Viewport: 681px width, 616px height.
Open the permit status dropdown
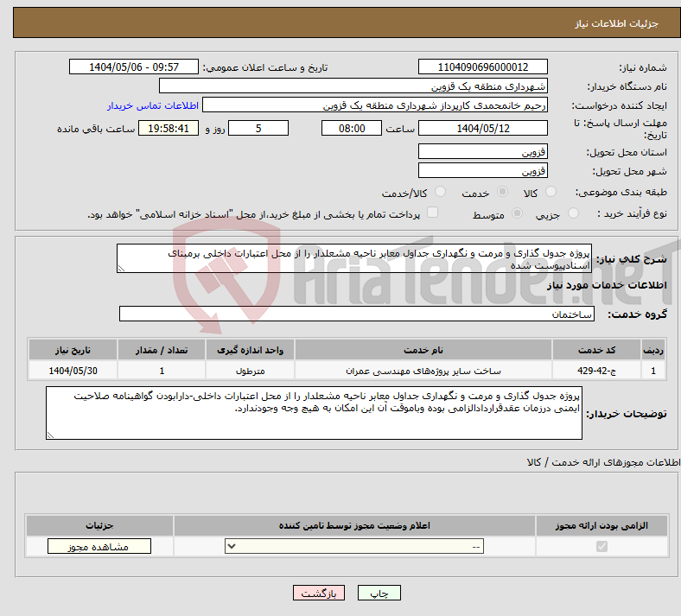354,546
